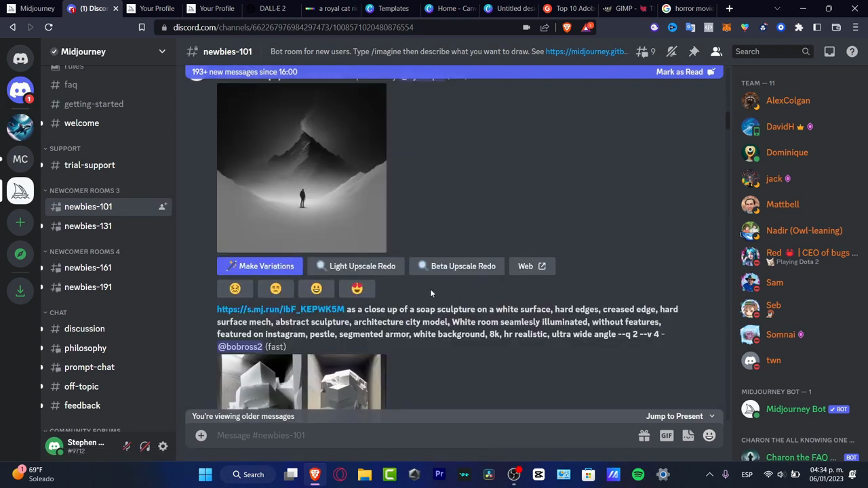
Task: Open the Midjourney browser tab
Action: tap(31, 9)
